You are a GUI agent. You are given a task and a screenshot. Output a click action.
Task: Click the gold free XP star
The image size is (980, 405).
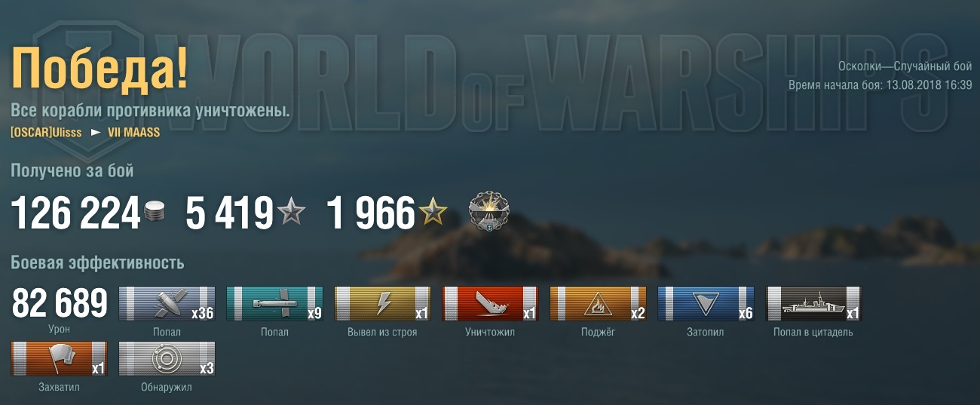[433, 213]
